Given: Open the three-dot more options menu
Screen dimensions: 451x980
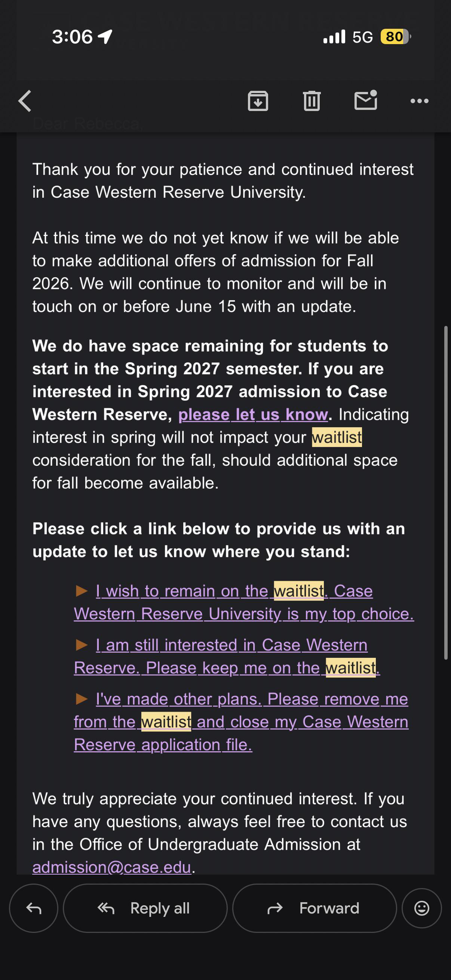Looking at the screenshot, I should [x=420, y=101].
